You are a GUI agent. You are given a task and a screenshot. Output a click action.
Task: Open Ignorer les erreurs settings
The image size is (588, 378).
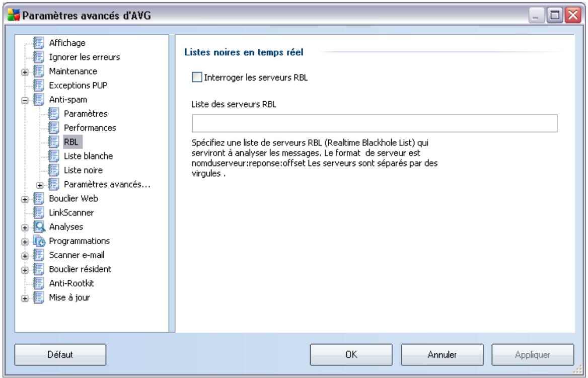coord(85,57)
